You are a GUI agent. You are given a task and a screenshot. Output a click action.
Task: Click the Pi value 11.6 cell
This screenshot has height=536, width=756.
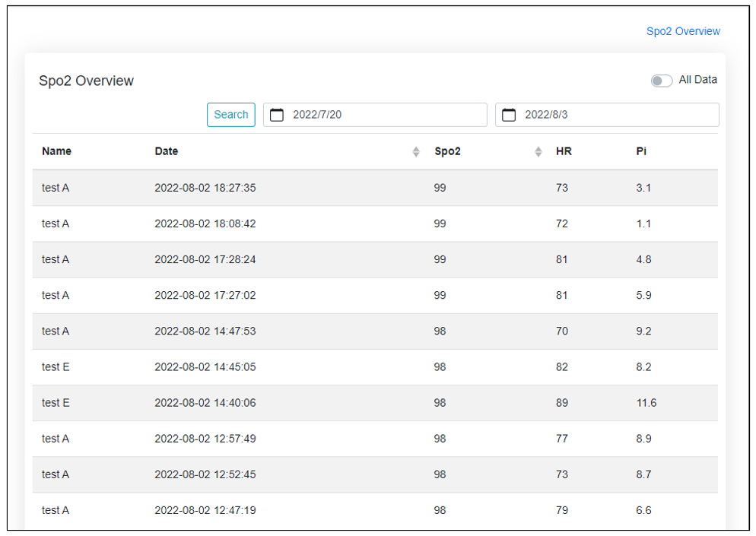[x=646, y=403]
